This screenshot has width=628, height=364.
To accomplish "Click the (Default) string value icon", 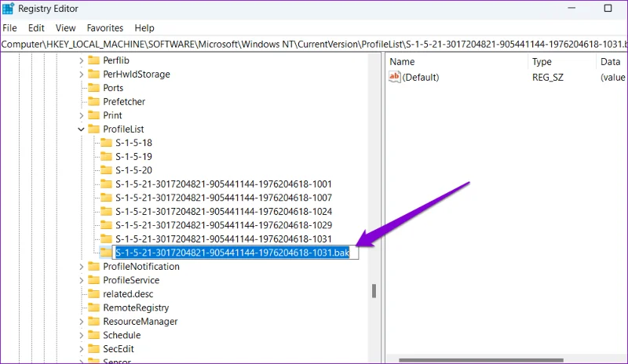I will click(x=395, y=77).
